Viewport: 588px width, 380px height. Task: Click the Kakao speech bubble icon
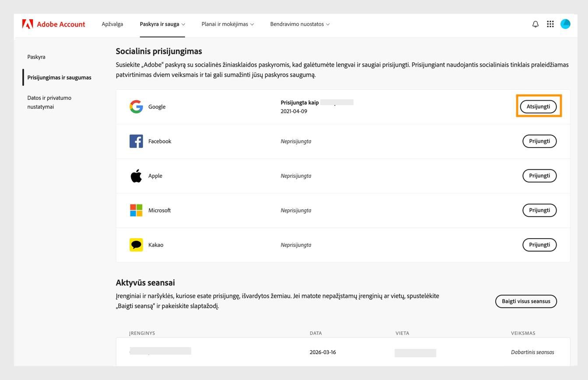coord(136,245)
